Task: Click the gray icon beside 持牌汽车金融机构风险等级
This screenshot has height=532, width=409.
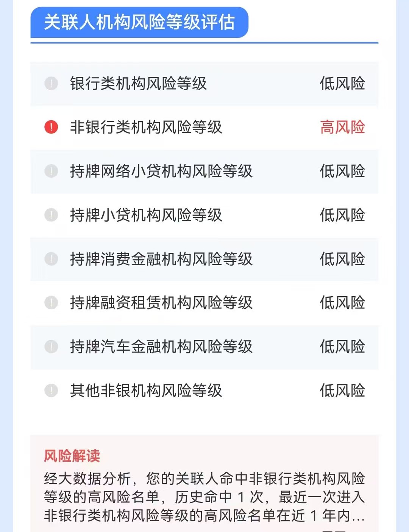Action: 51,347
